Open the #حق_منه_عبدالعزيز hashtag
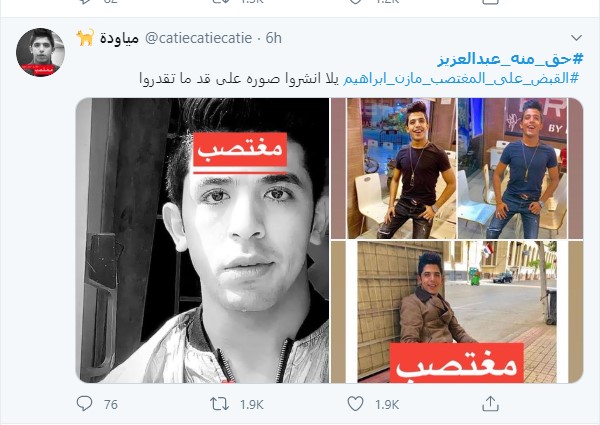 coord(510,59)
